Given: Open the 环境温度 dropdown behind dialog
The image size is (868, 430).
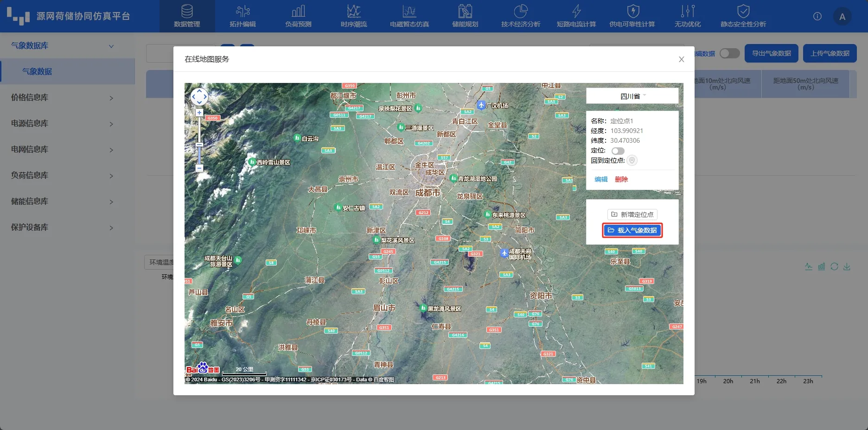Looking at the screenshot, I should tap(159, 262).
